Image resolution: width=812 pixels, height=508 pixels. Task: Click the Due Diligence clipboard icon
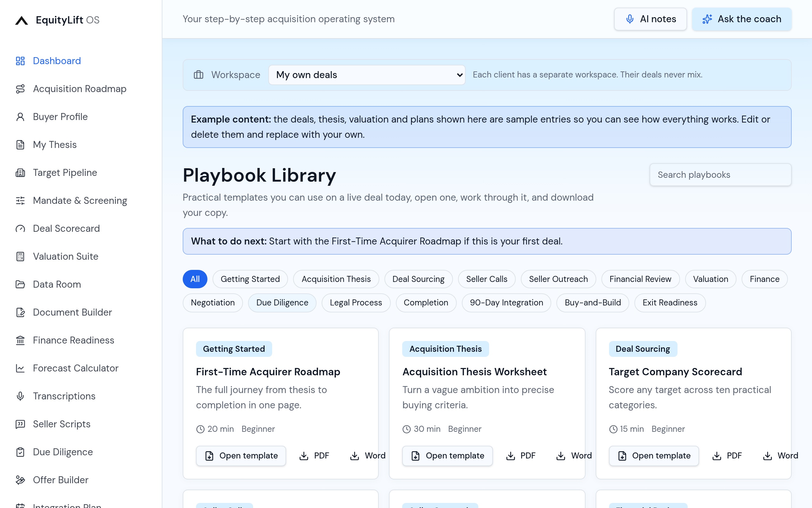[x=21, y=452]
